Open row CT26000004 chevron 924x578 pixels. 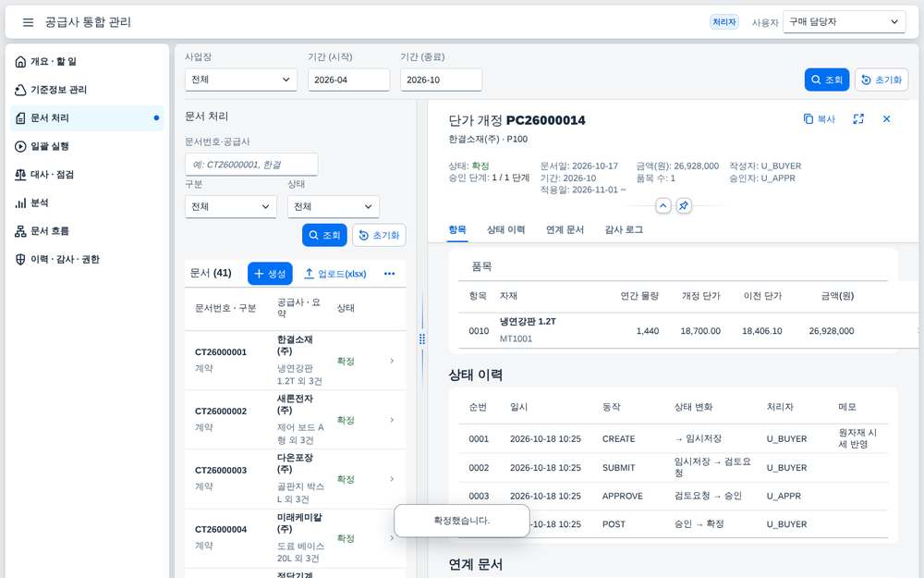392,538
